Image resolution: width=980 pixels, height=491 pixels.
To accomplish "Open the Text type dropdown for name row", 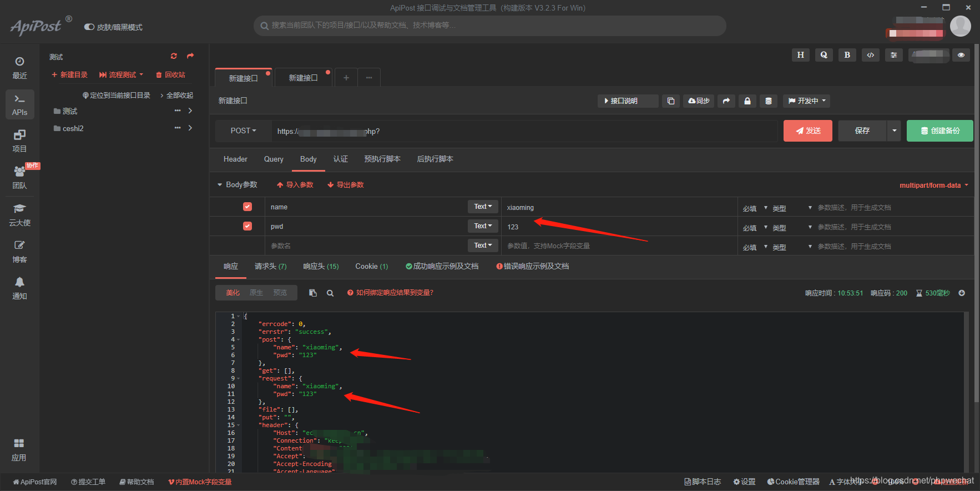I will (483, 207).
